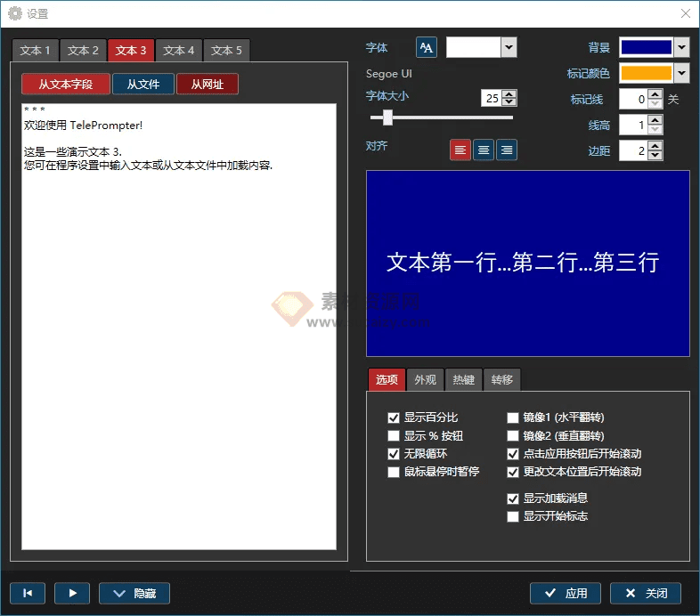
Task: Click the font picker AA icon
Action: pyautogui.click(x=427, y=47)
